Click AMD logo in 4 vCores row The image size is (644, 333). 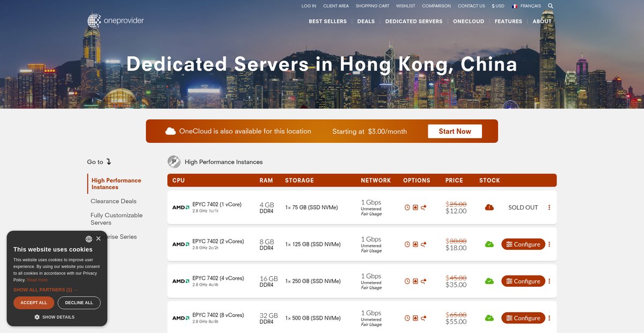tap(181, 281)
